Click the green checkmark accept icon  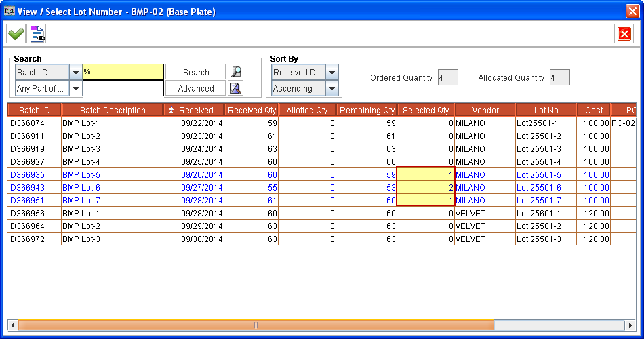[16, 33]
